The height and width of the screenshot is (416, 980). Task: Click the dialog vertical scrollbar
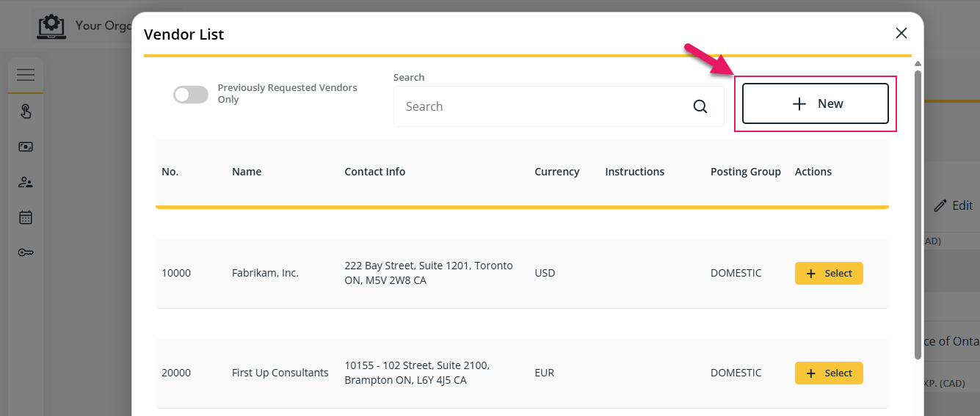(x=918, y=214)
